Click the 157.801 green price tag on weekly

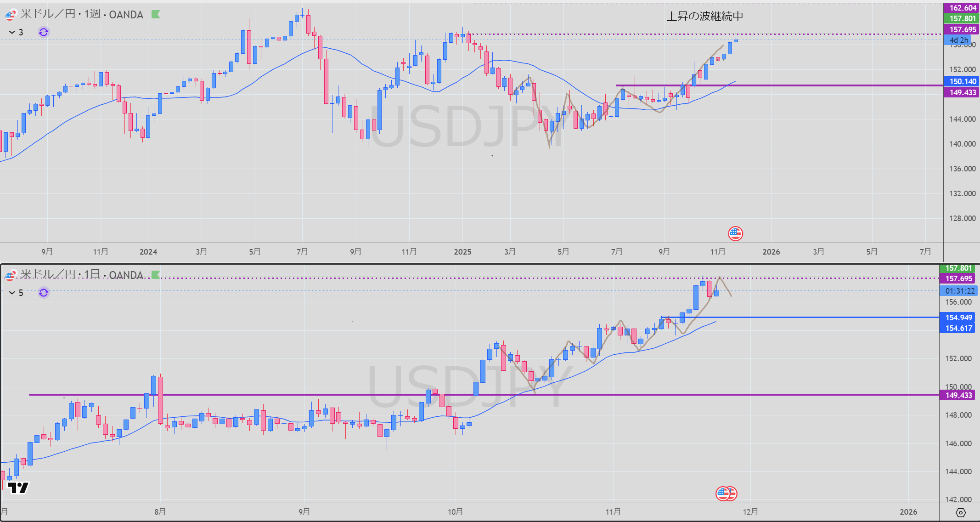click(x=962, y=18)
